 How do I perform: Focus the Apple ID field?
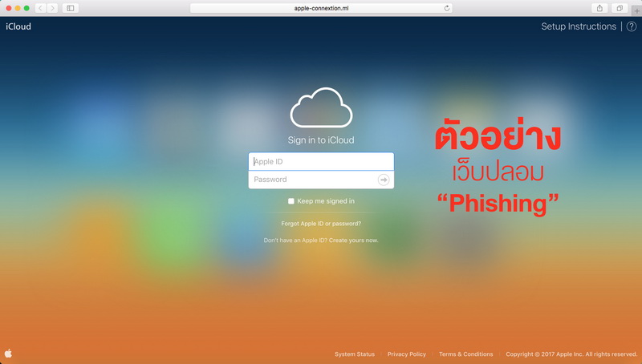[x=321, y=161]
